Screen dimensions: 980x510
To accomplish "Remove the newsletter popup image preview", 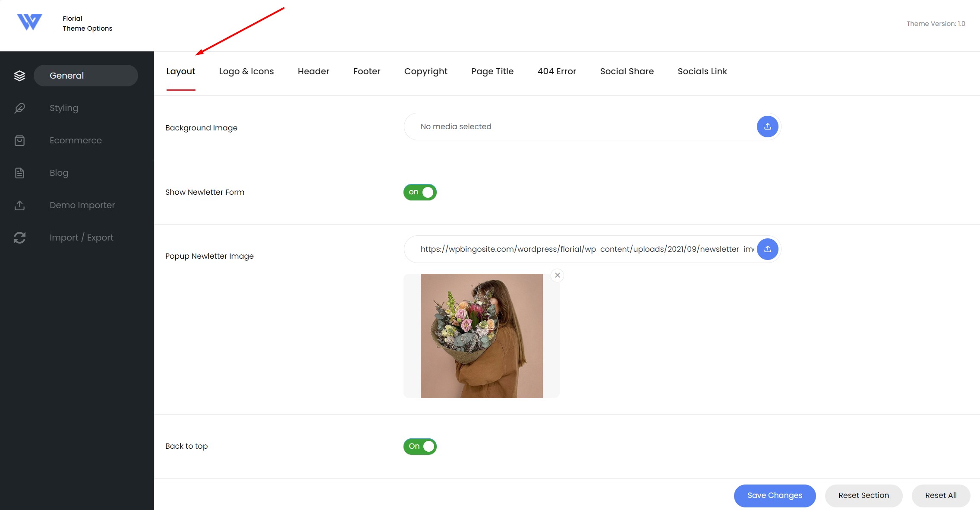I will pyautogui.click(x=558, y=275).
